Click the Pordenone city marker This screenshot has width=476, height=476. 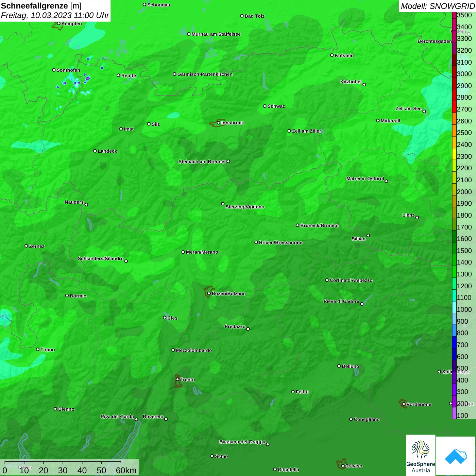404,404
